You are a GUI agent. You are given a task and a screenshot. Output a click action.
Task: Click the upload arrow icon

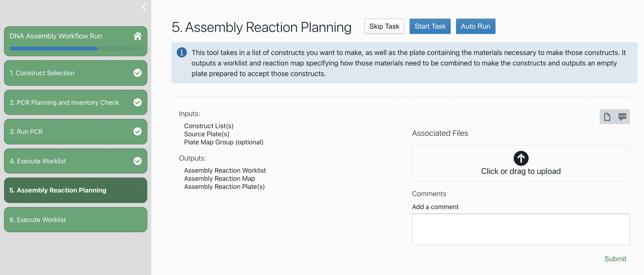click(x=521, y=158)
